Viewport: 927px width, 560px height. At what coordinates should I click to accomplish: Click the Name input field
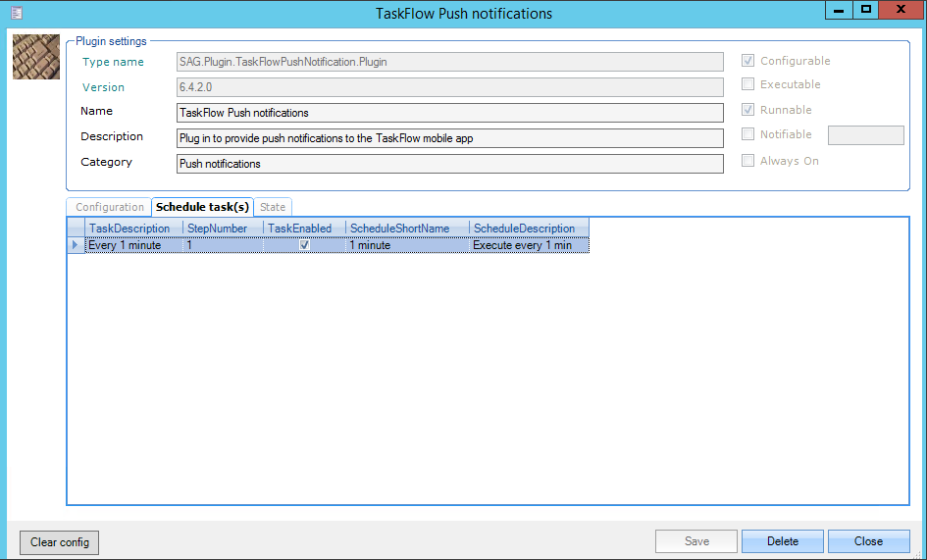pos(450,113)
